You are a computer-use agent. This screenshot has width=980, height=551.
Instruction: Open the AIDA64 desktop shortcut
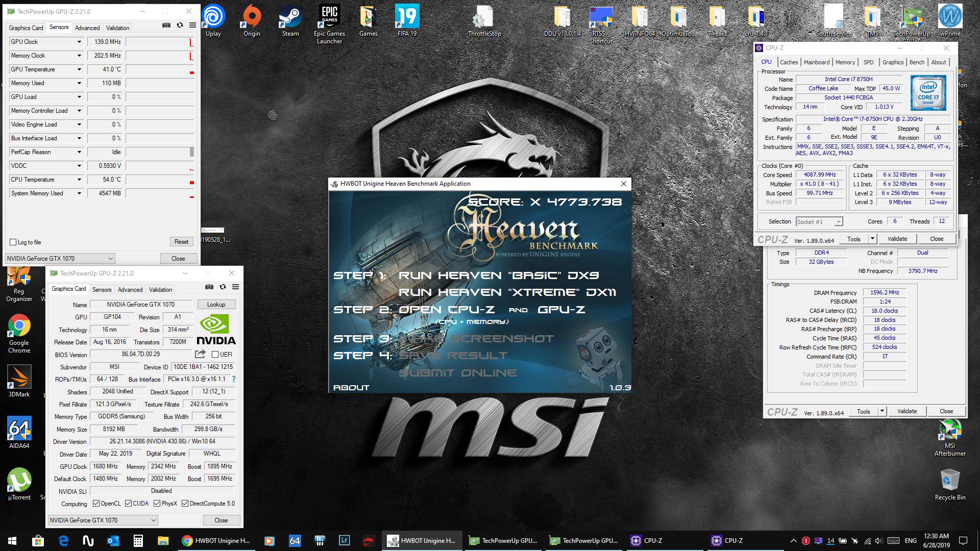click(19, 433)
